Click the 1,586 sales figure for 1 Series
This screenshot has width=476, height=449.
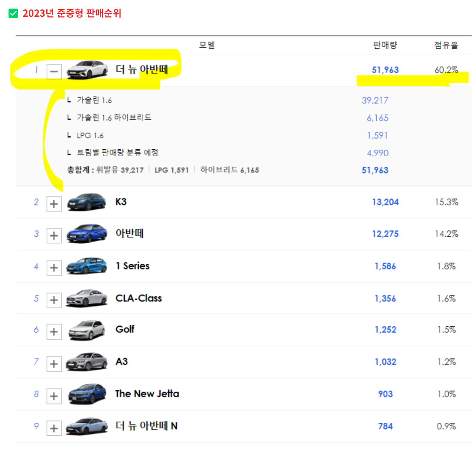point(386,267)
